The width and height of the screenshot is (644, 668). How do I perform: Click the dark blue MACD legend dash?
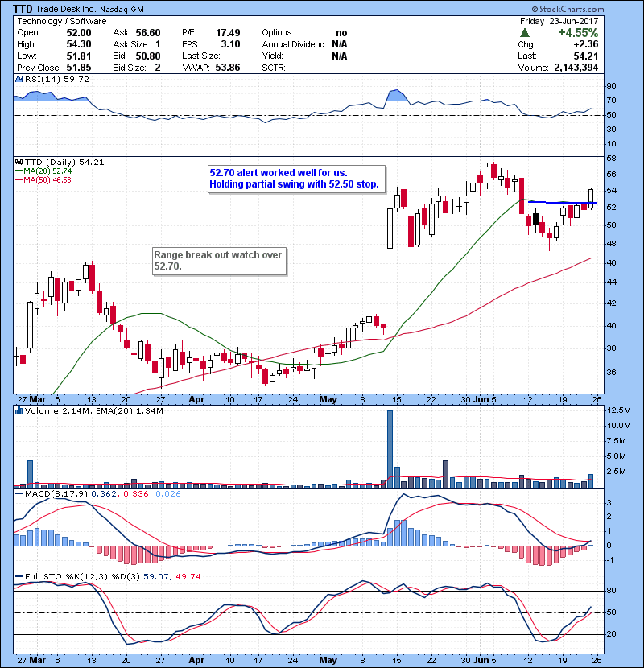[19, 494]
